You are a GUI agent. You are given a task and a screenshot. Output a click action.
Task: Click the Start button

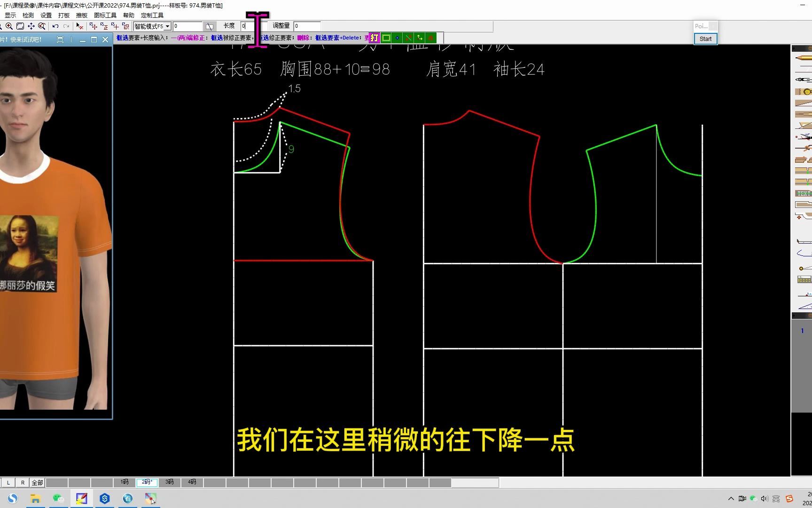pos(705,39)
